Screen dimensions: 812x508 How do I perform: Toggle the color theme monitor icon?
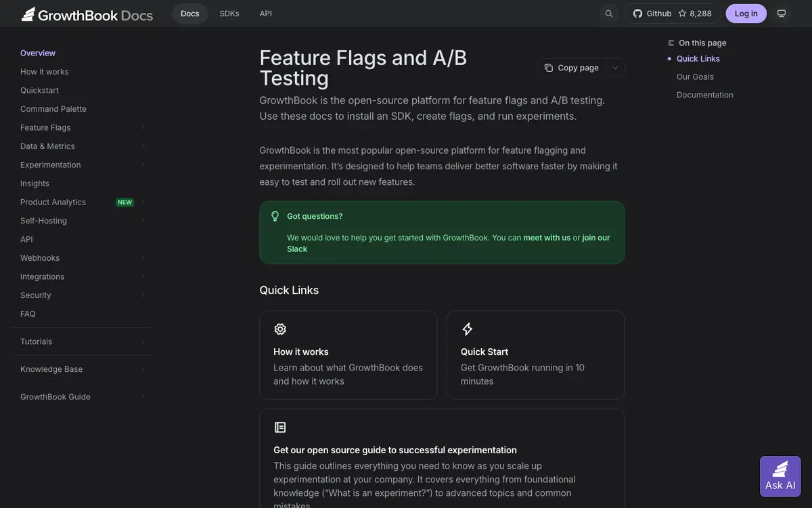pyautogui.click(x=782, y=14)
